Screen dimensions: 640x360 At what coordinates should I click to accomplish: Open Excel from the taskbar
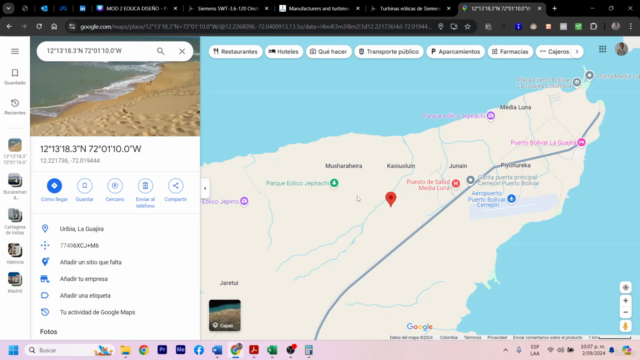(x=272, y=350)
